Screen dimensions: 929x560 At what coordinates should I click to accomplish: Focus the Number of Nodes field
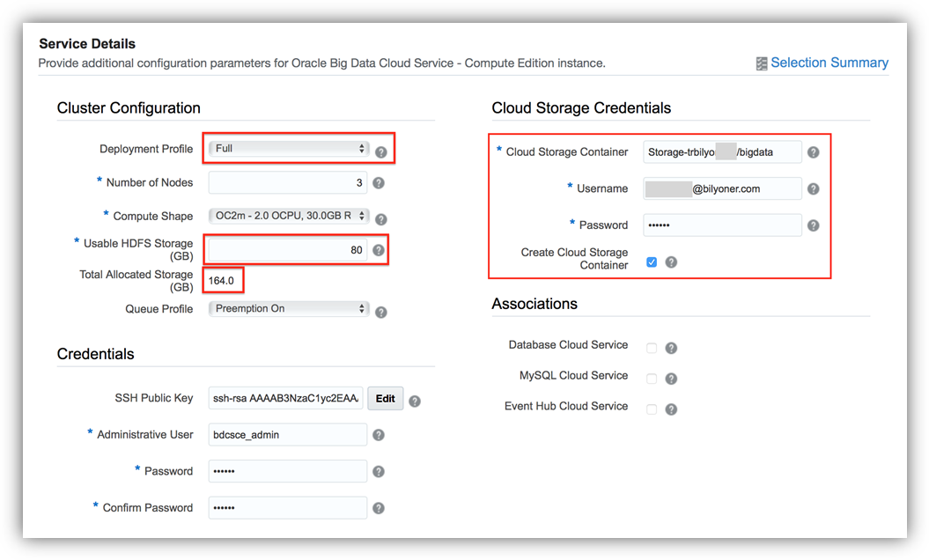click(288, 183)
